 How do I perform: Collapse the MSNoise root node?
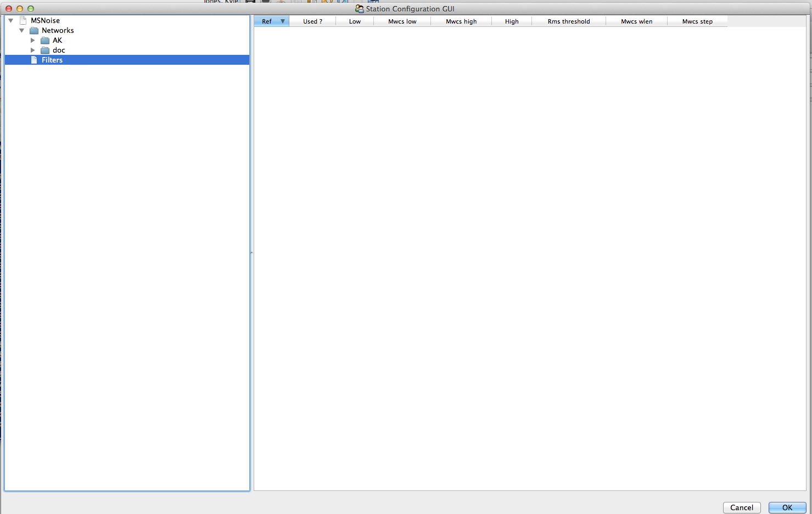coord(11,20)
